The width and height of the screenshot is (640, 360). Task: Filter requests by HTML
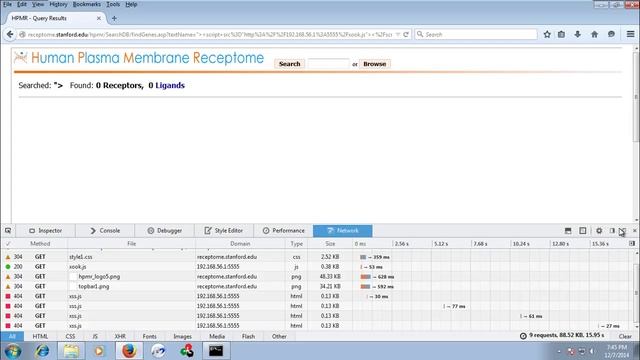click(x=40, y=336)
